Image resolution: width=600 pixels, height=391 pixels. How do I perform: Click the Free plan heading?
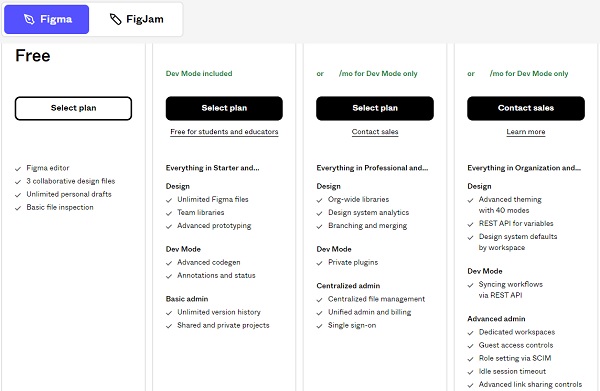click(33, 56)
